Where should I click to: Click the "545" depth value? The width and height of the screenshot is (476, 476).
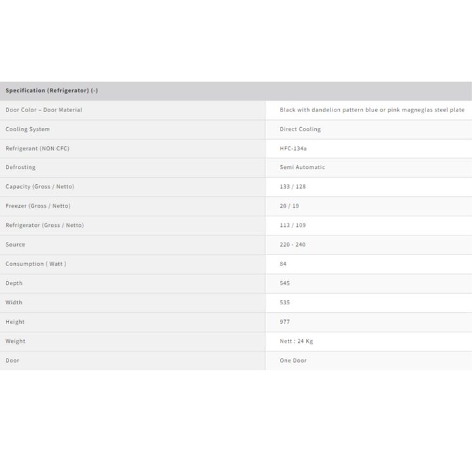pyautogui.click(x=285, y=283)
